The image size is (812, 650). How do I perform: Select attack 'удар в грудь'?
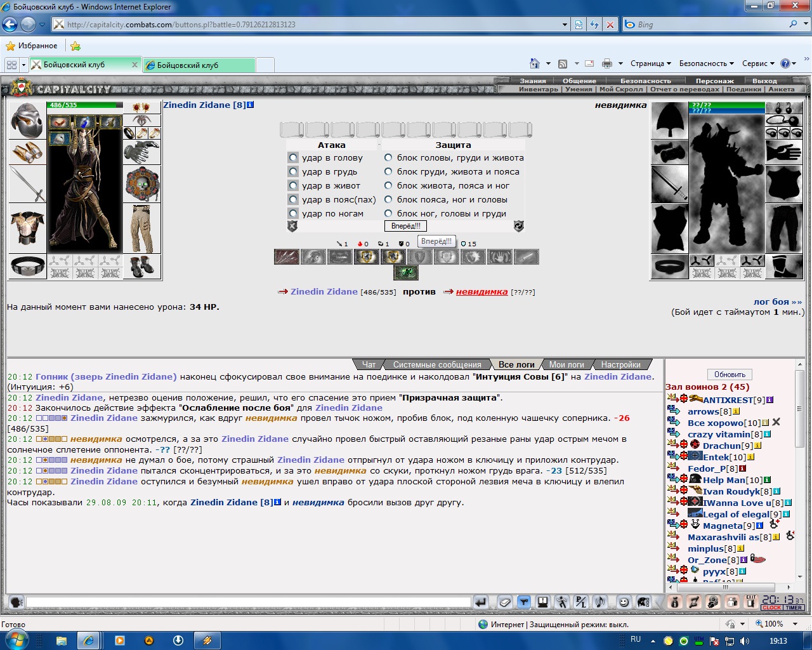pos(293,171)
